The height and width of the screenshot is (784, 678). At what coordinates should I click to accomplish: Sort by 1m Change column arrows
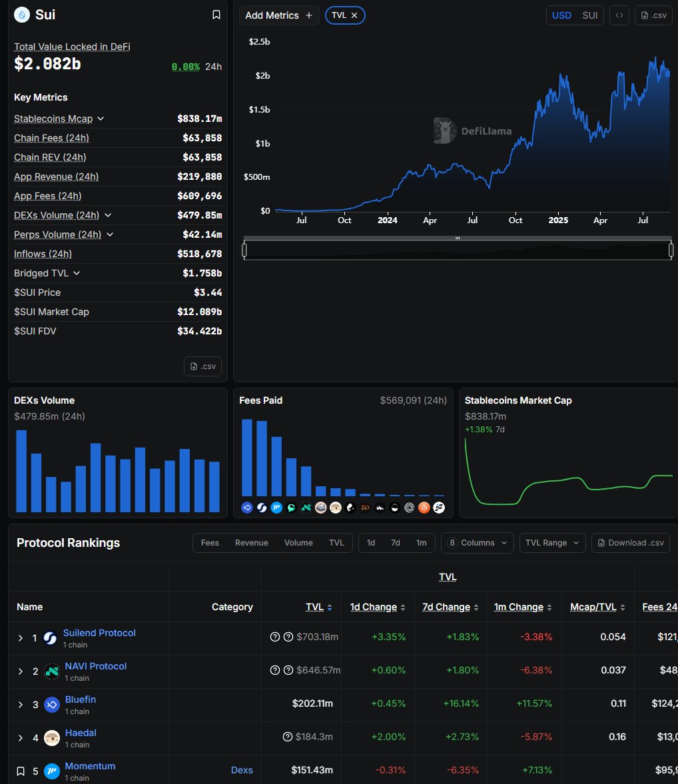549,607
